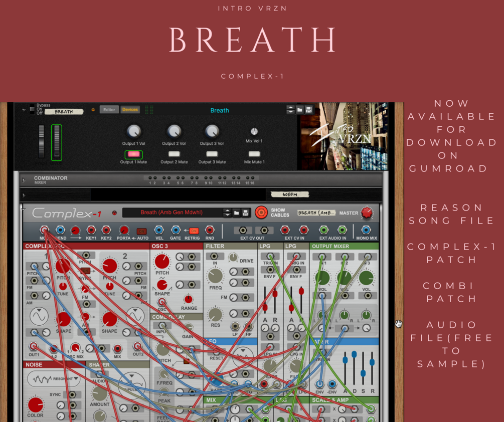Browse Complex-1 patches with folder icon
The width and height of the screenshot is (504, 422).
237,213
